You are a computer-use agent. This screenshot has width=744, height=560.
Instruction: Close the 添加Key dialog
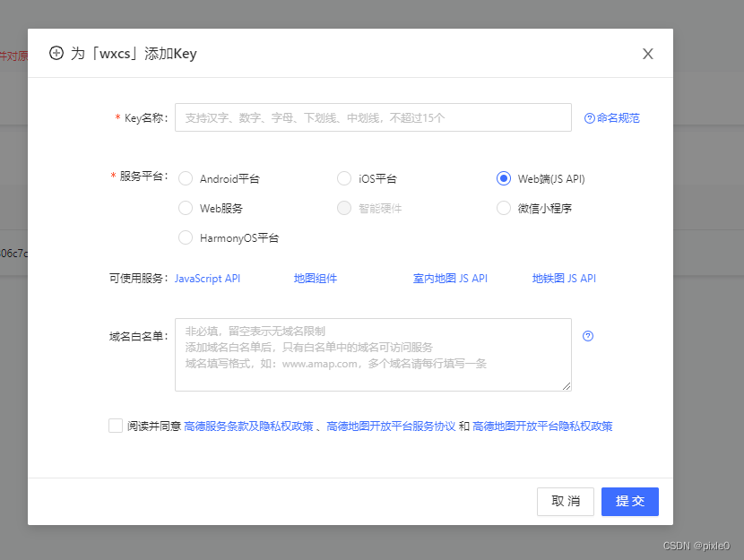(x=648, y=54)
